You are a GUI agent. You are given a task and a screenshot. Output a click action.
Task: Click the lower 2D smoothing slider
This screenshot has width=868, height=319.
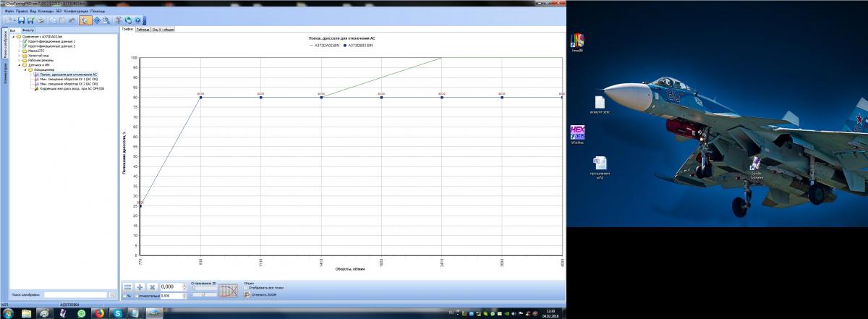tap(204, 294)
